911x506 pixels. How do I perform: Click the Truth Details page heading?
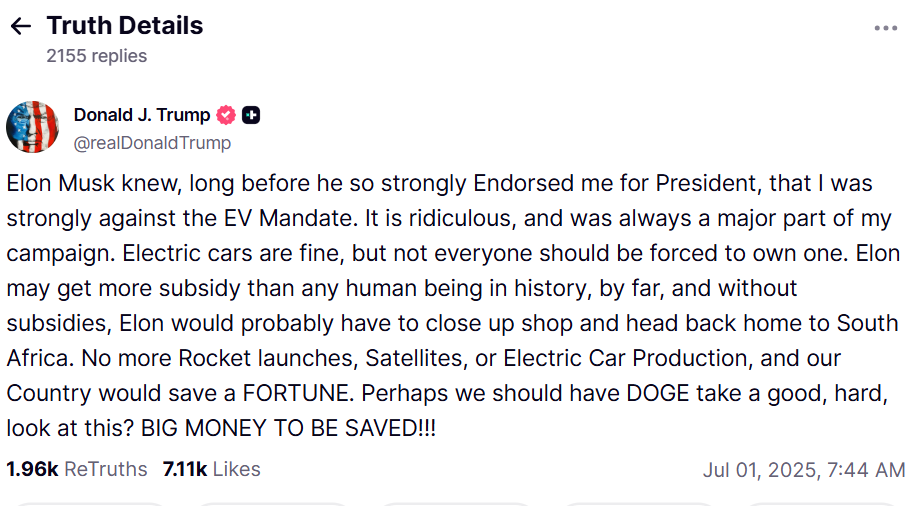(124, 26)
